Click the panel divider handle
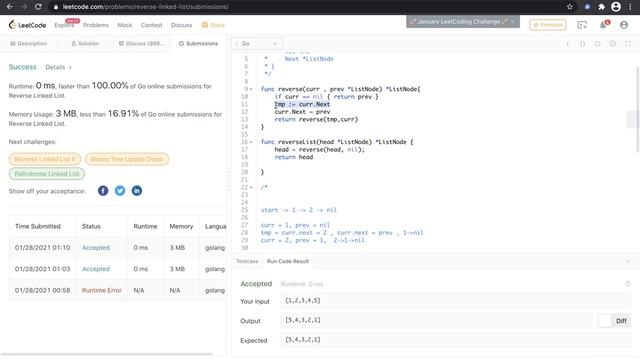The width and height of the screenshot is (640, 360). pyautogui.click(x=229, y=180)
